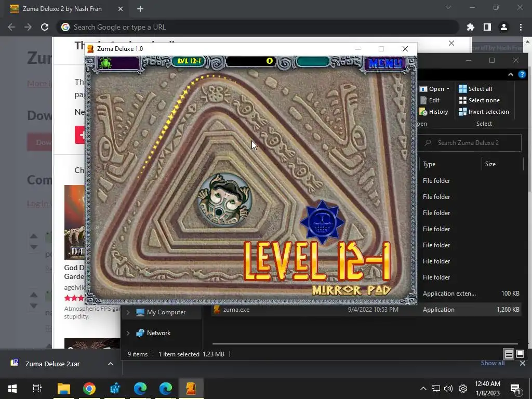Click the blue skull sun emblem
Viewport: 532px width, 399px height.
pyautogui.click(x=322, y=222)
